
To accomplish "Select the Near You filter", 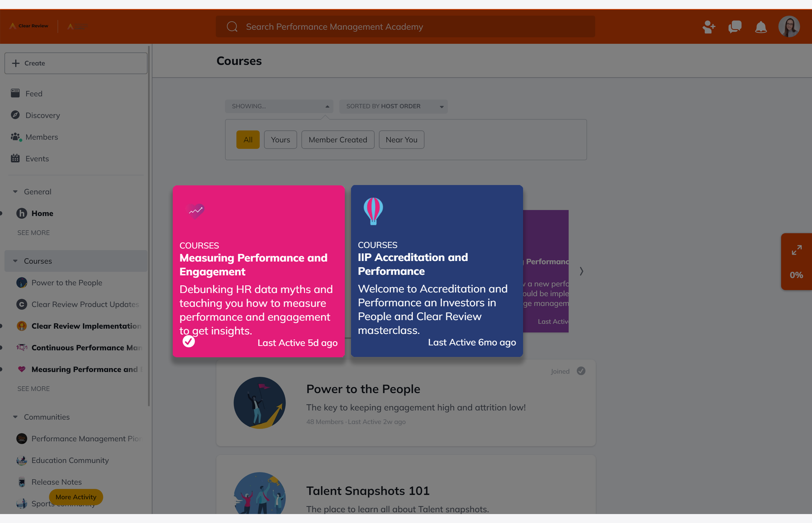I will [x=401, y=140].
